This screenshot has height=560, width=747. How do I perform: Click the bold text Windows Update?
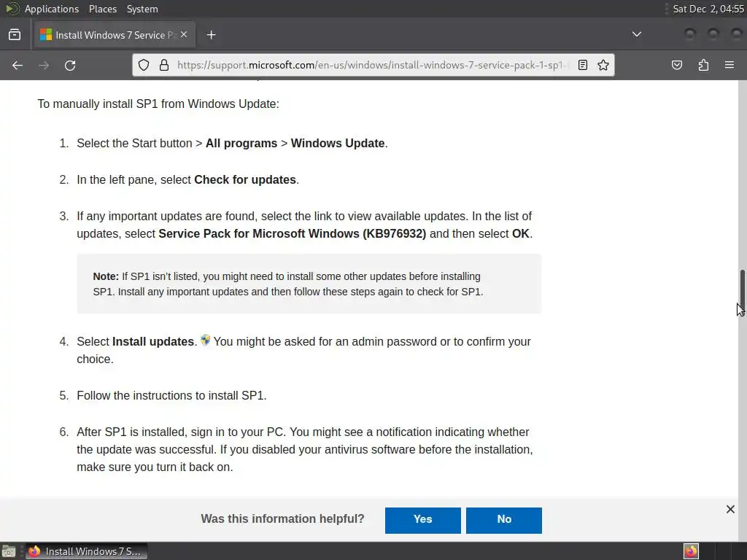pos(337,144)
